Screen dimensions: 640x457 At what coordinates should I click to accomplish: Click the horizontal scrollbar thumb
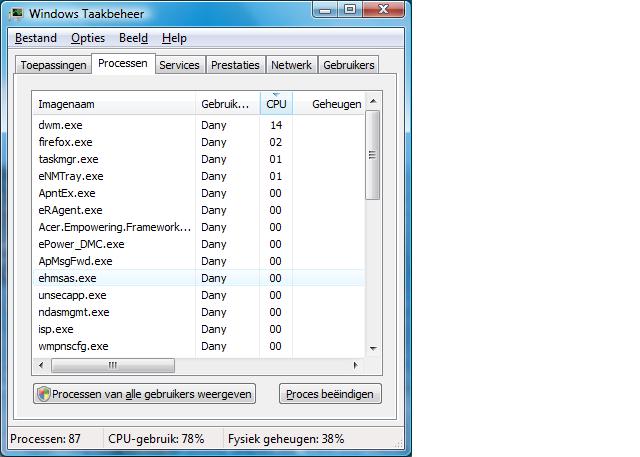(x=113, y=365)
